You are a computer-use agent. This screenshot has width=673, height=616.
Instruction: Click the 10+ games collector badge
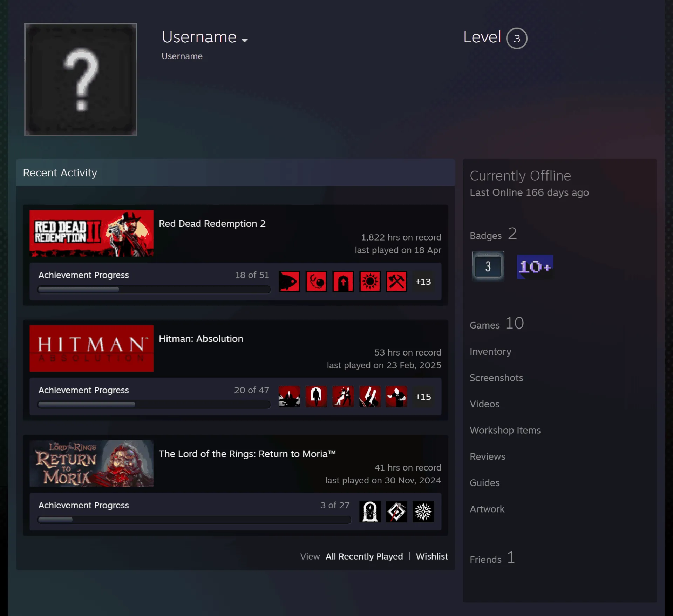click(x=535, y=267)
